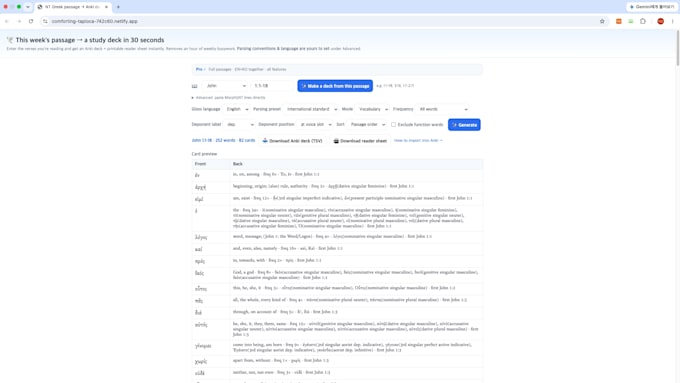
Task: Open the red profile avatar
Action: point(660,21)
